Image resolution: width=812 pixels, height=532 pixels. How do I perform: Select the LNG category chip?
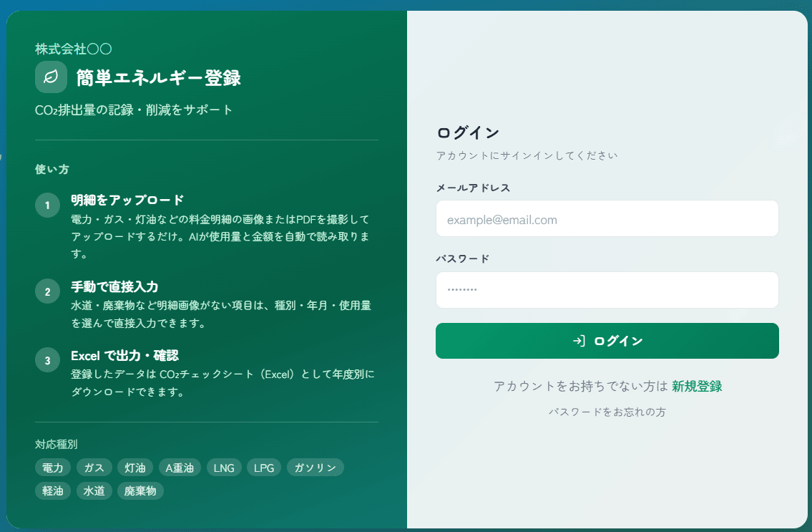coord(224,468)
